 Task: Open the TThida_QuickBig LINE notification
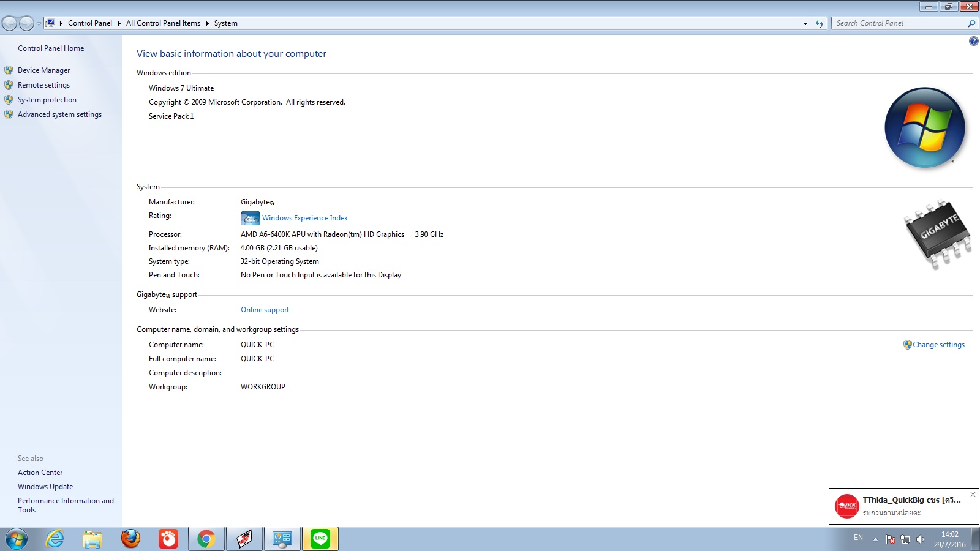(904, 506)
